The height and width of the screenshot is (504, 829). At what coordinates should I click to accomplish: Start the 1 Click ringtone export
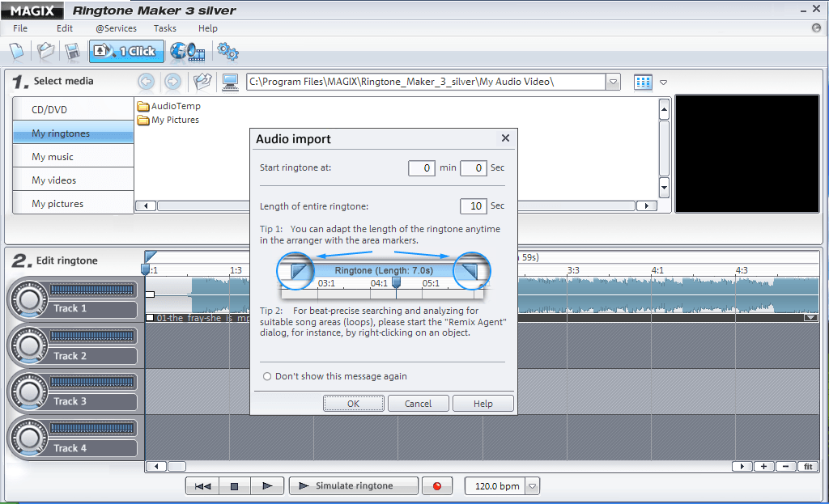click(x=126, y=51)
